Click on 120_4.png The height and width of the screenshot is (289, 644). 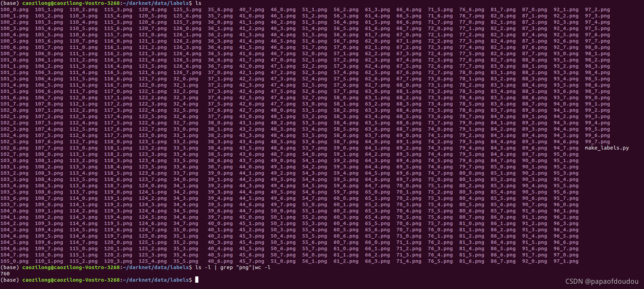(153, 9)
